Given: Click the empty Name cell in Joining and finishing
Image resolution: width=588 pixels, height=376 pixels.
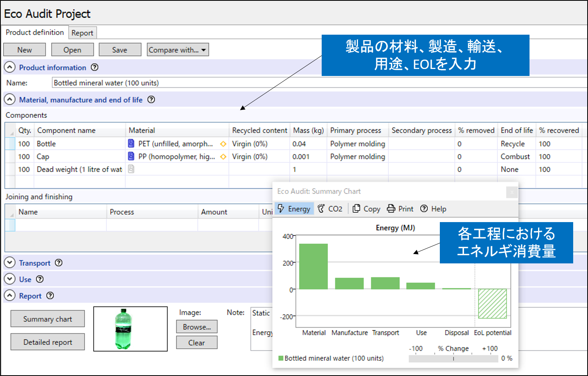Looking at the screenshot, I should (61, 225).
